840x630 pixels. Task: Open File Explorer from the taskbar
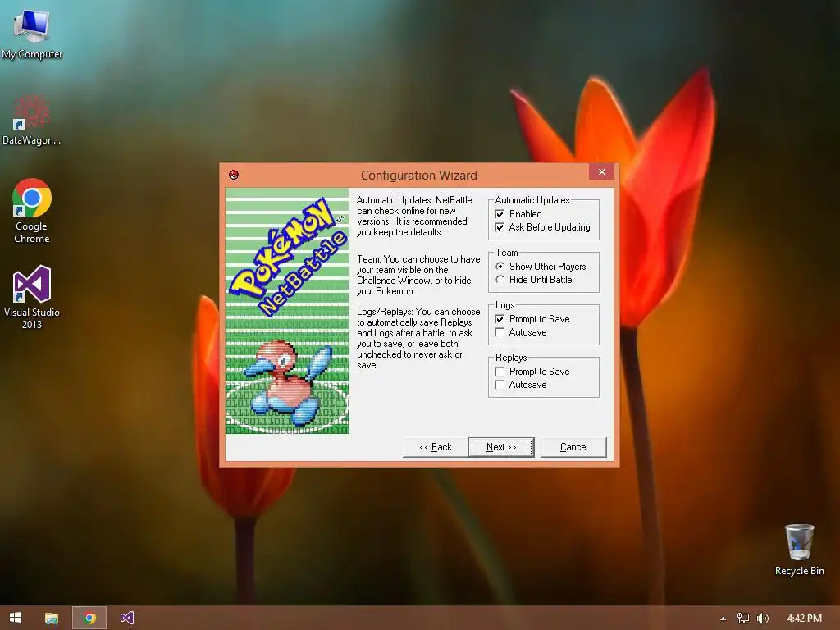(52, 619)
